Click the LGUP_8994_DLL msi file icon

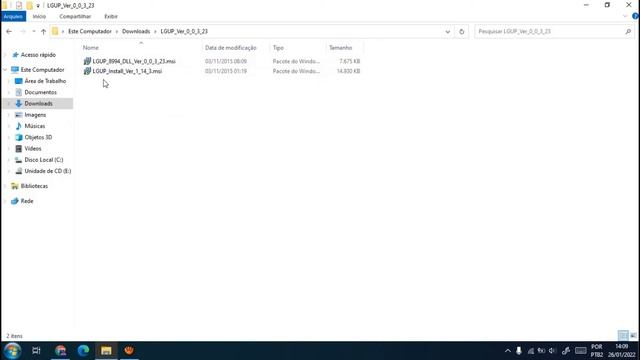tap(87, 61)
